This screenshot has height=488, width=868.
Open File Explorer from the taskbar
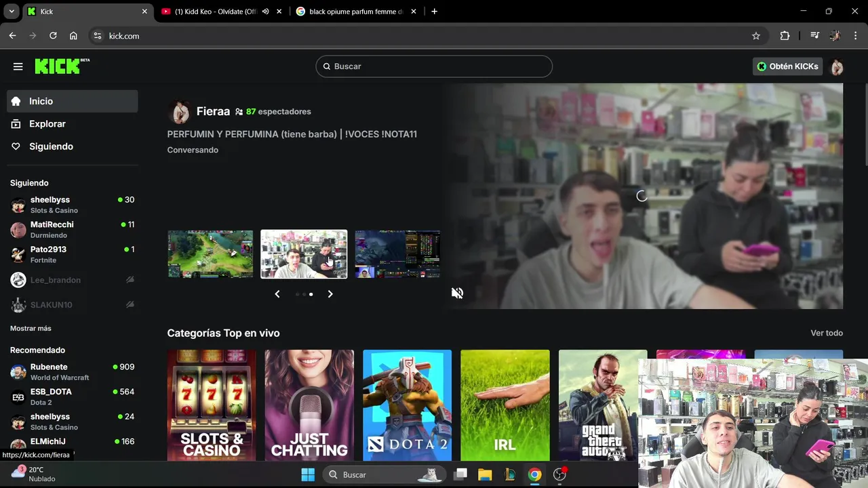[485, 474]
